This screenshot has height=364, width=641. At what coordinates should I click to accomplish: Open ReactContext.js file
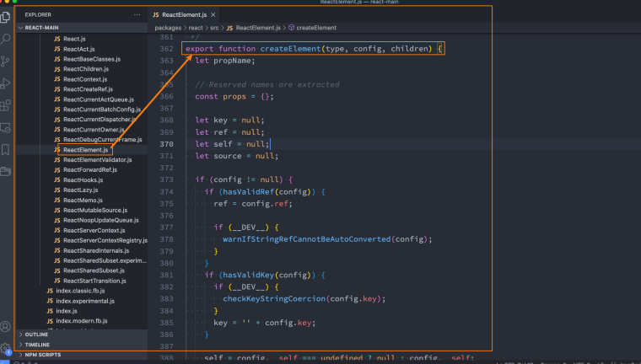85,79
